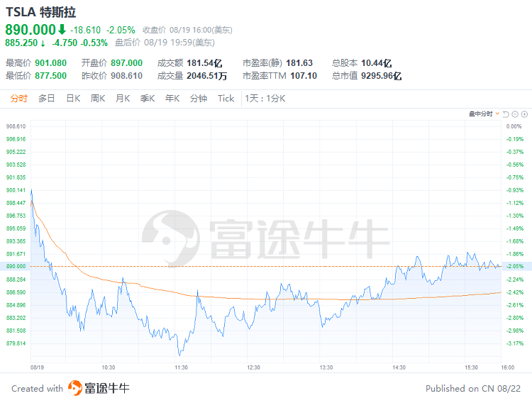Click the Published on CN 08/22 text
532x403 pixels.
473,388
